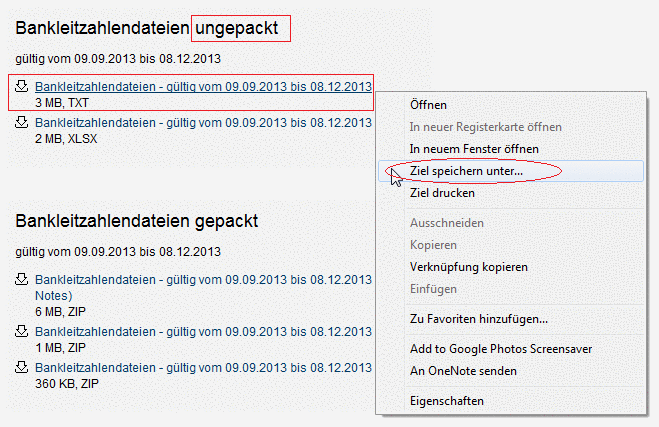Open the Bankleitzahlendateien link for the 3 MB TXT file
This screenshot has height=427, width=659.
(x=203, y=87)
